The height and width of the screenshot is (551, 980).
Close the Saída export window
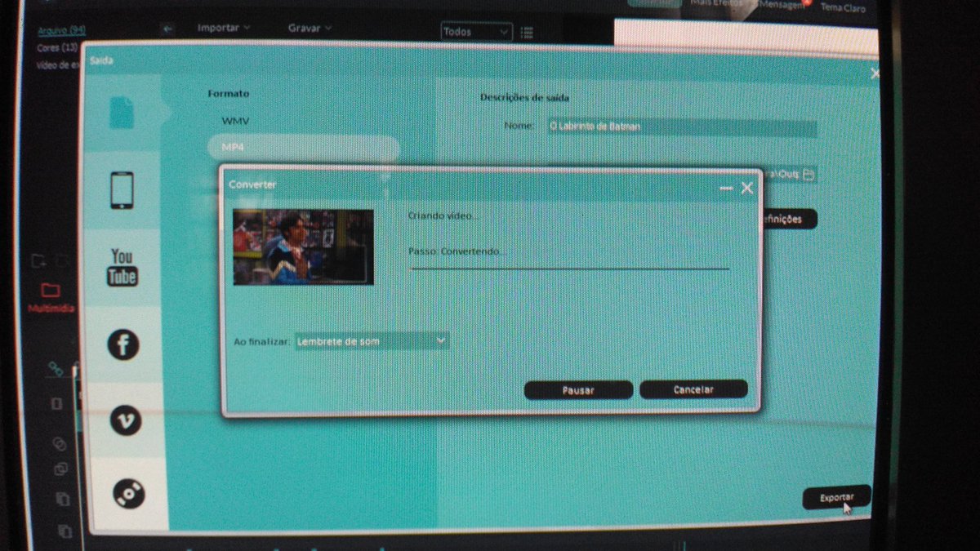875,74
